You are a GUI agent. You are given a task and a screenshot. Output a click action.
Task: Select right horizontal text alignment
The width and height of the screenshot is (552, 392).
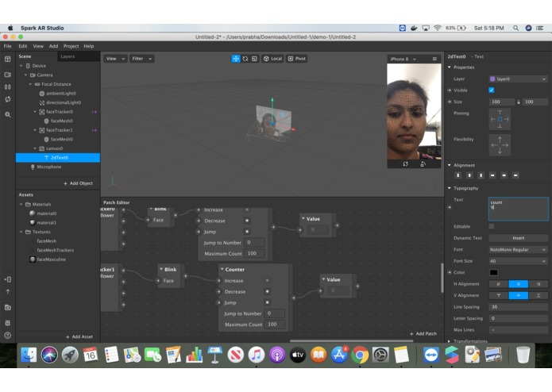[x=538, y=284]
